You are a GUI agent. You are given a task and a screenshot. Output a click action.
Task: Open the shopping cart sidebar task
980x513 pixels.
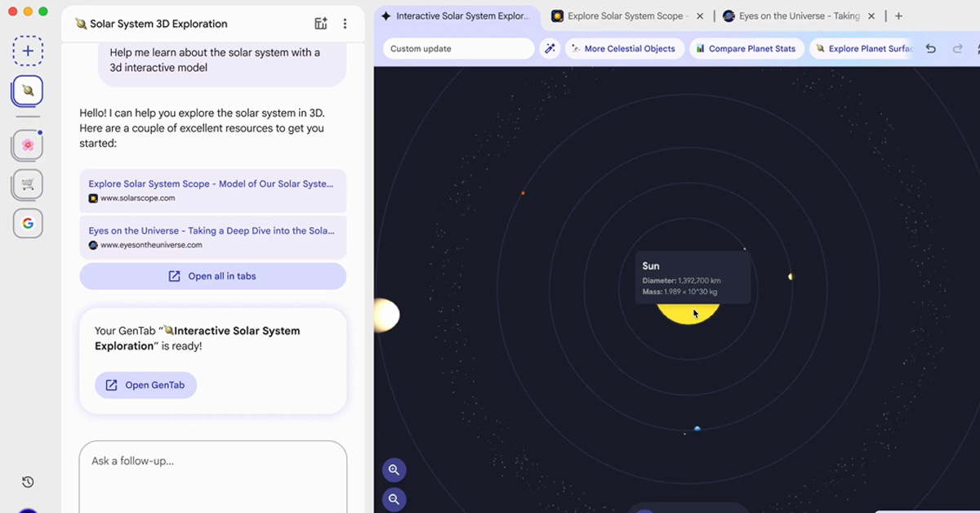[28, 184]
